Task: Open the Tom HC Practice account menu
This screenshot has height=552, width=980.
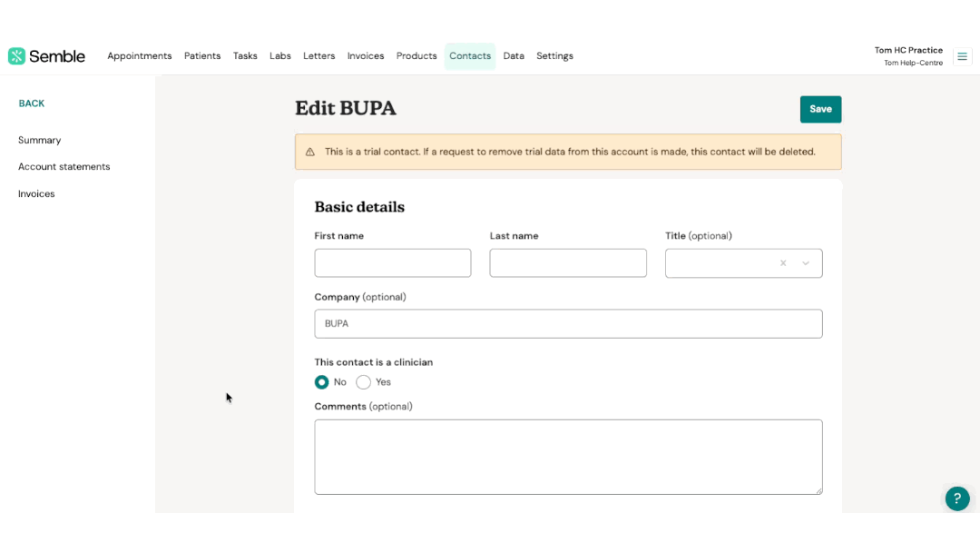Action: click(x=907, y=56)
